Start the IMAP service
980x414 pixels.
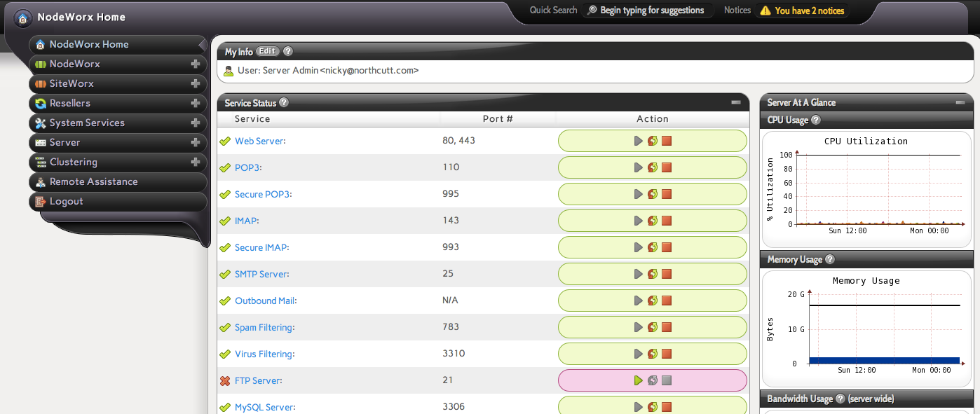(x=638, y=221)
